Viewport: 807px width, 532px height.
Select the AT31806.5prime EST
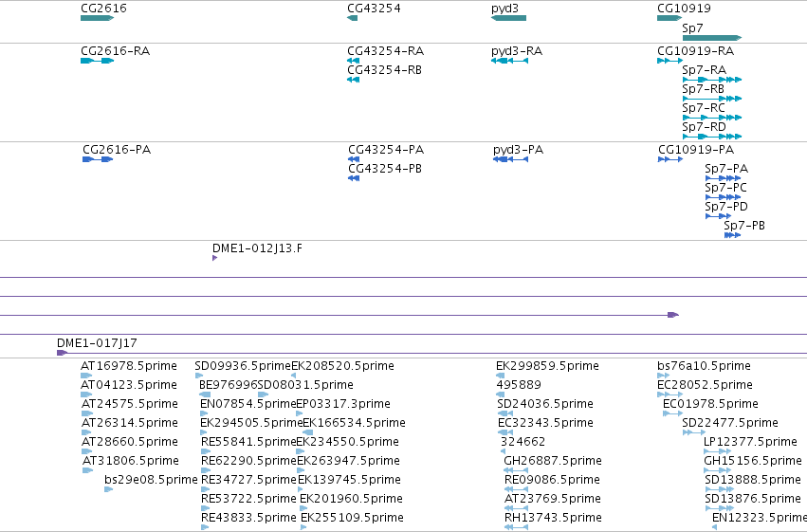87,470
